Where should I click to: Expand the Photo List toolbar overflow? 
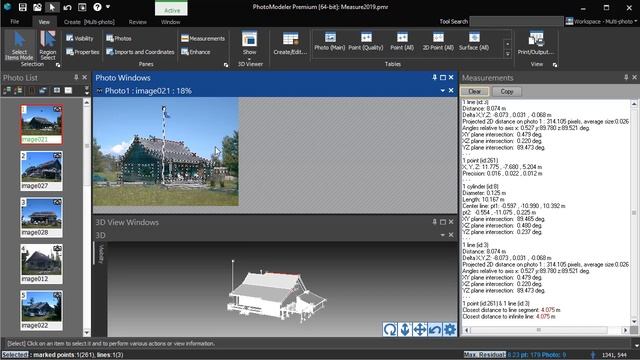pyautogui.click(x=86, y=91)
